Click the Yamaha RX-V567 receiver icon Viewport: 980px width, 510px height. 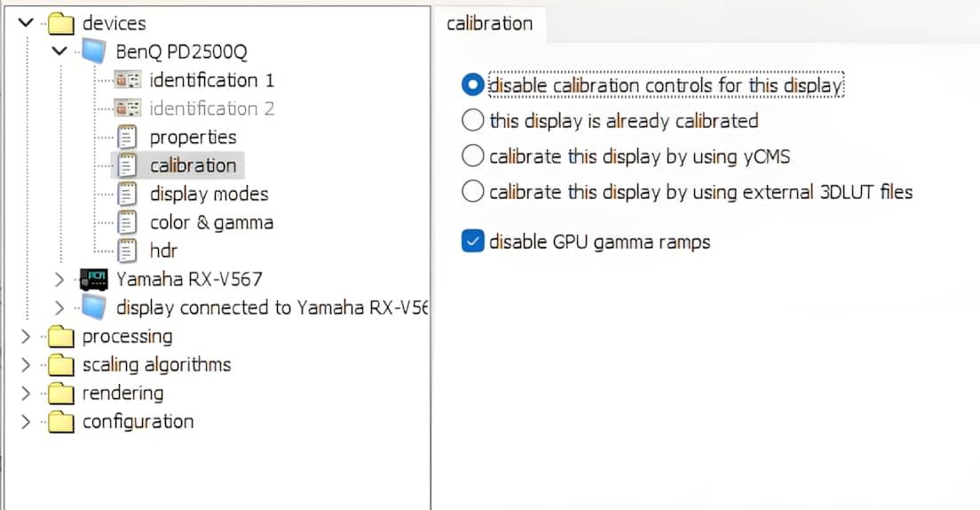tap(94, 279)
